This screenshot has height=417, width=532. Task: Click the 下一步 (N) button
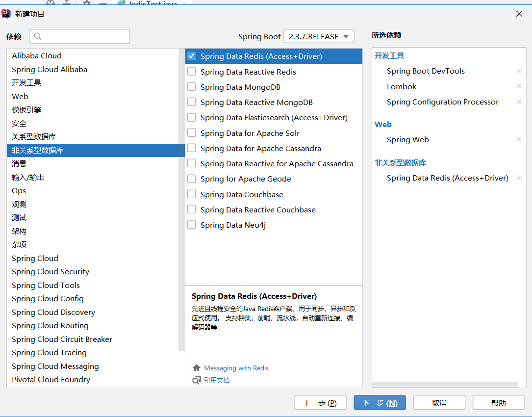(380, 403)
